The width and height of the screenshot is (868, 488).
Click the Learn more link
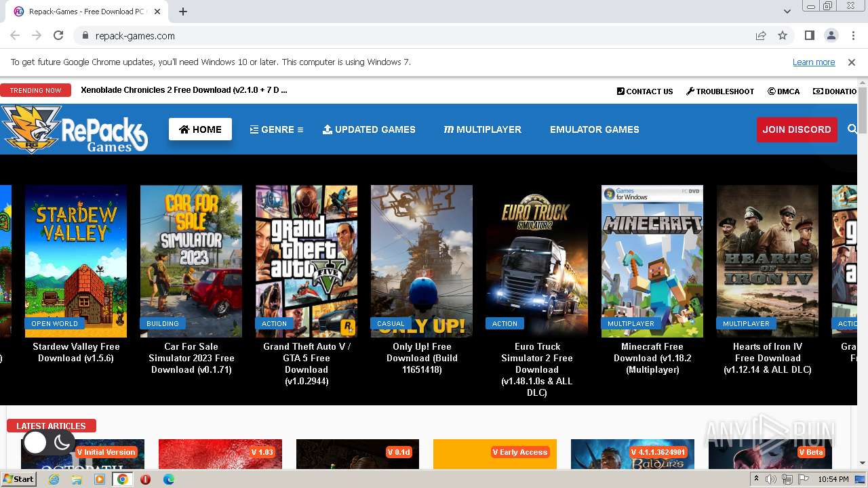coord(814,62)
